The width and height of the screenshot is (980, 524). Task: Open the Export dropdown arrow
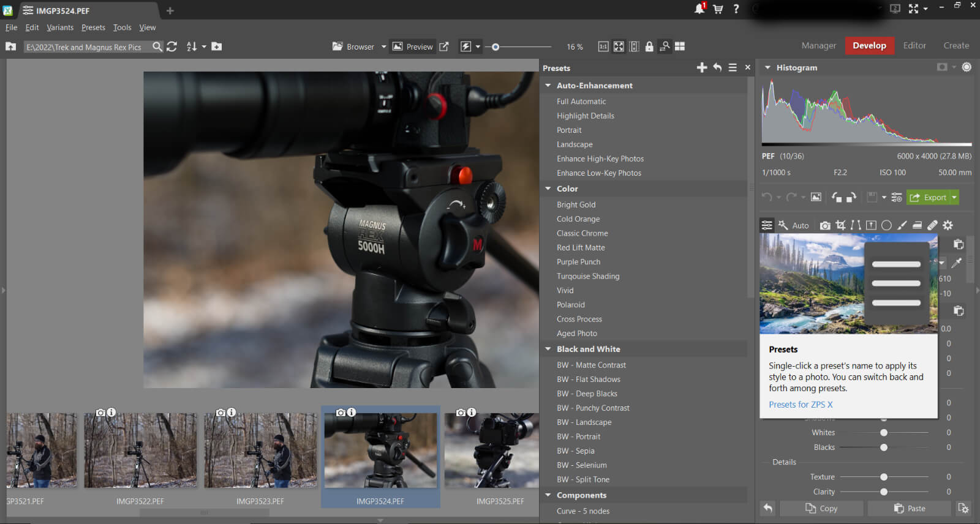(954, 197)
